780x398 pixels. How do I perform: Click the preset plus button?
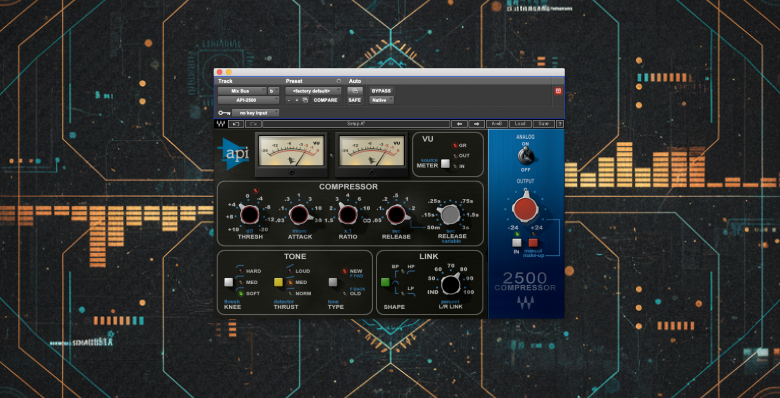point(296,100)
